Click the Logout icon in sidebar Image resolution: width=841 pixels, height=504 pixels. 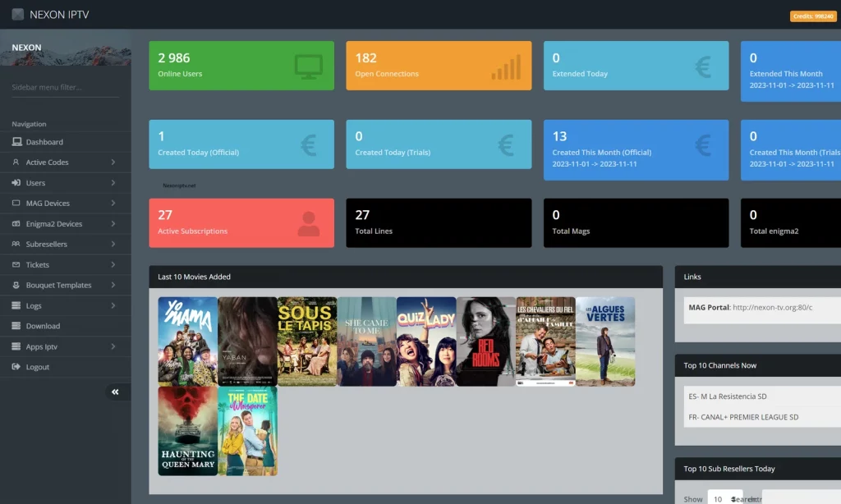pyautogui.click(x=16, y=367)
